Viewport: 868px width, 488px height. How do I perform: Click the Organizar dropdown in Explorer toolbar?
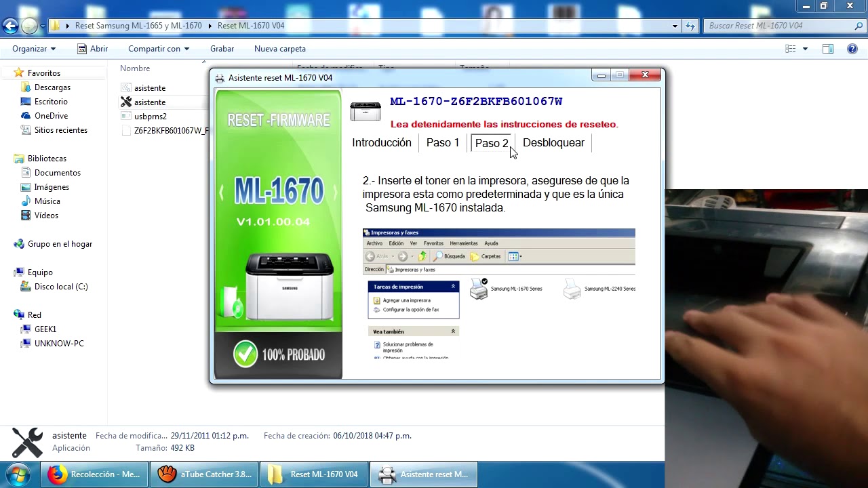tap(34, 49)
